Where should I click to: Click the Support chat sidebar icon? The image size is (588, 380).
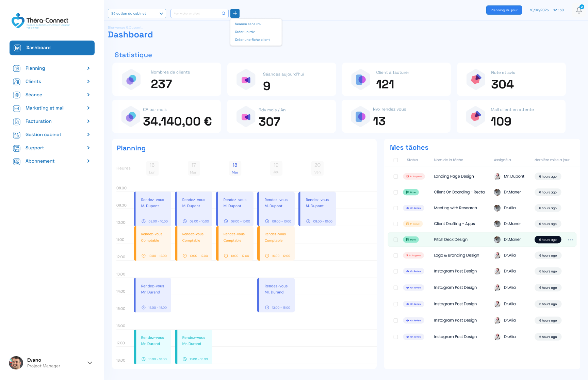[x=17, y=148]
